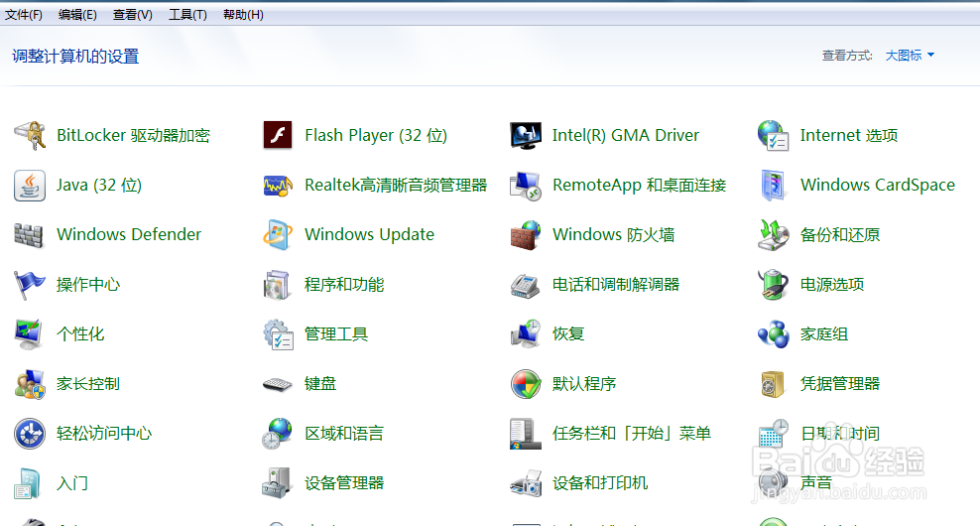The image size is (980, 526).
Task: Open the 编辑(E) menu
Action: tap(77, 14)
